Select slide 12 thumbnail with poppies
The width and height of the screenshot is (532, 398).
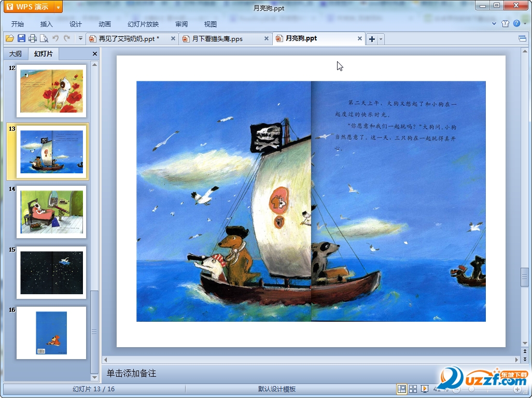(51, 91)
